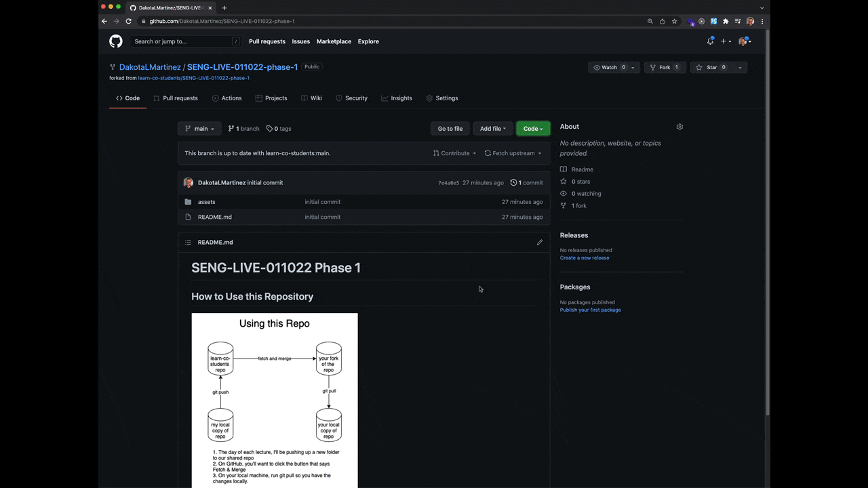The image size is (868, 488).
Task: Expand the Fetch upstream dropdown
Action: tap(513, 152)
